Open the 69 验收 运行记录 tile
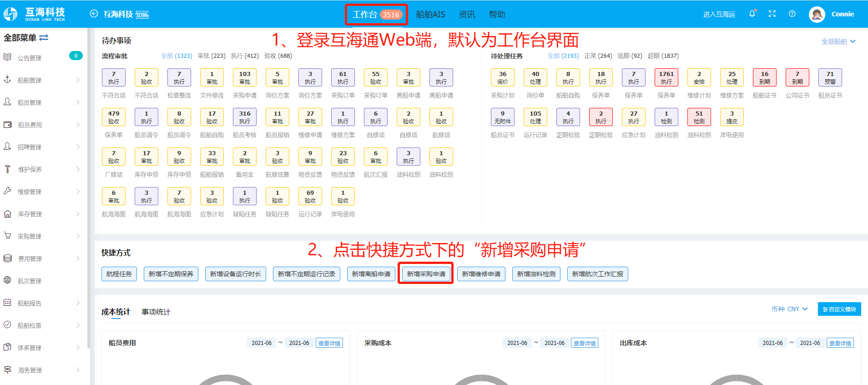868x385 pixels. click(x=310, y=196)
